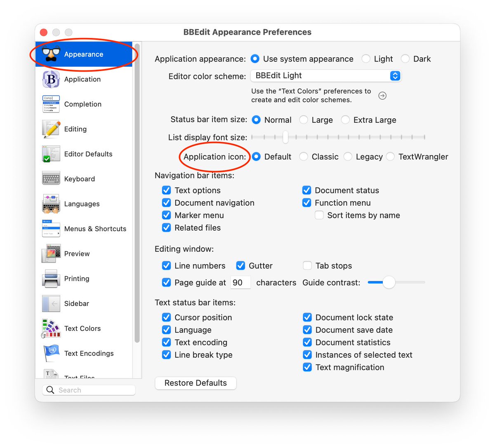The height and width of the screenshot is (448, 495).
Task: Uncheck Language status bar item
Action: point(166,330)
